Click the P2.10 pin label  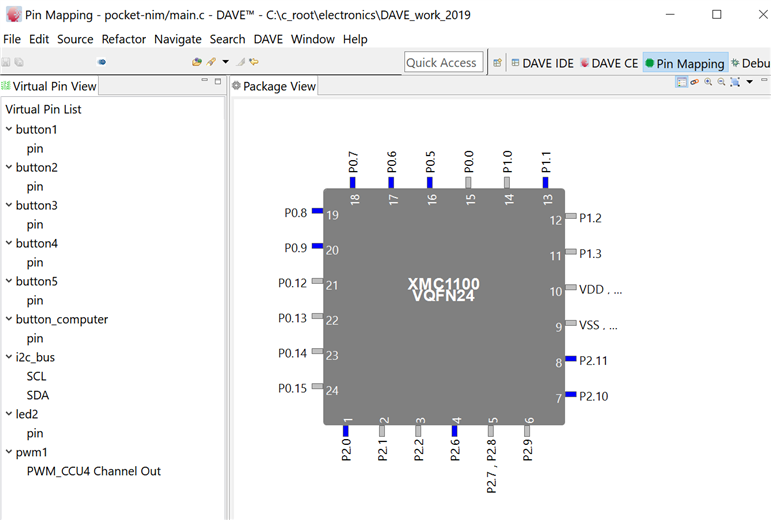[593, 396]
